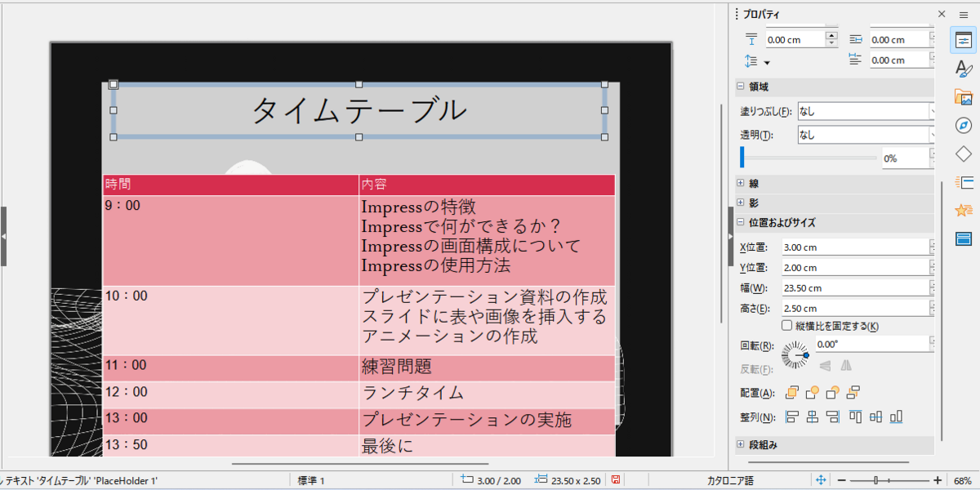The image size is (980, 490).
Task: Open the Styles deck in the sidebar
Action: point(963,69)
